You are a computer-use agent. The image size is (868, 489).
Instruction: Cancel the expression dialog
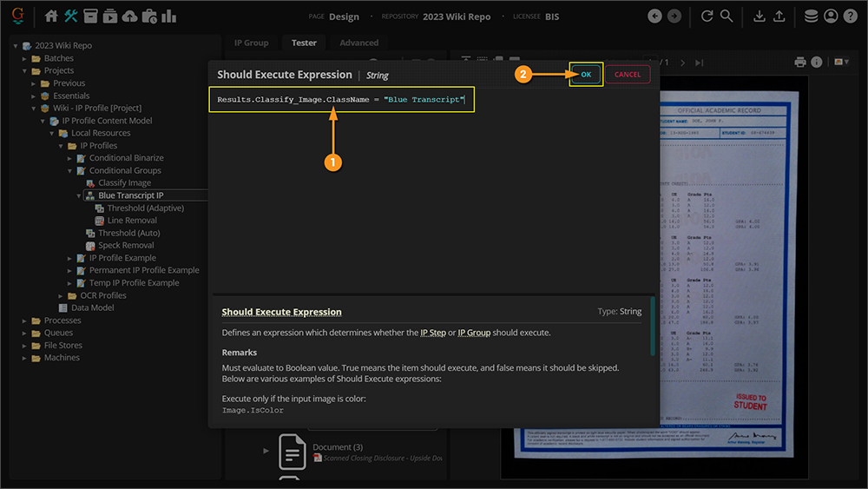coord(628,74)
